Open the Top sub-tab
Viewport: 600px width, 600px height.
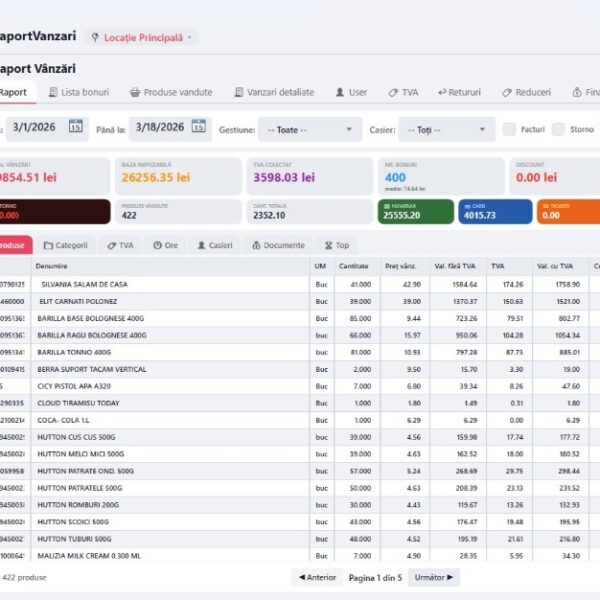point(337,245)
